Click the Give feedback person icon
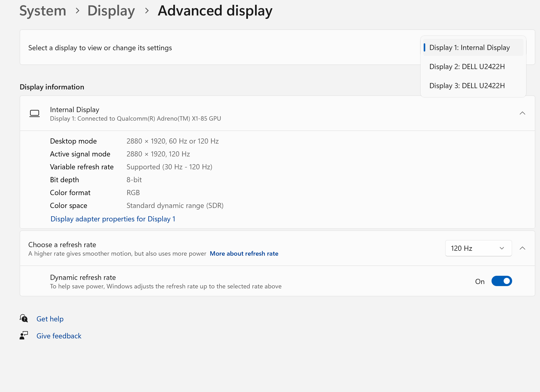The width and height of the screenshot is (540, 392). tap(24, 336)
